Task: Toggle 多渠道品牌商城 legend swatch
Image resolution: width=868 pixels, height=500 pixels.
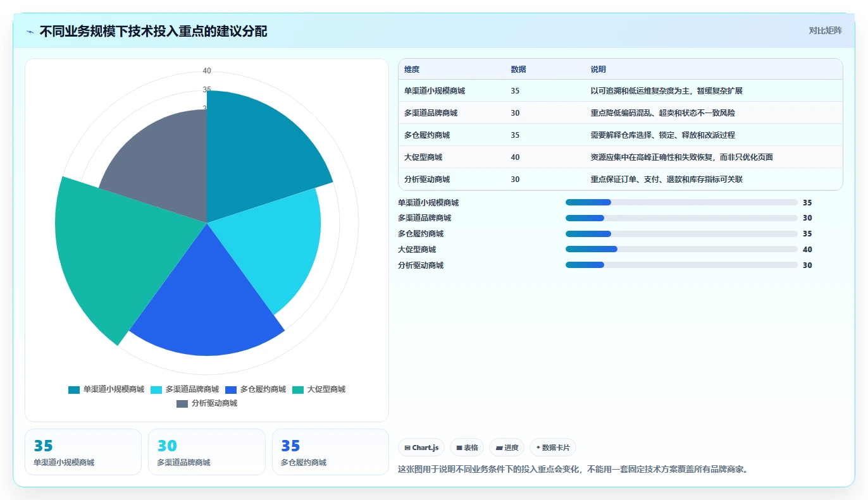Action: tap(156, 389)
